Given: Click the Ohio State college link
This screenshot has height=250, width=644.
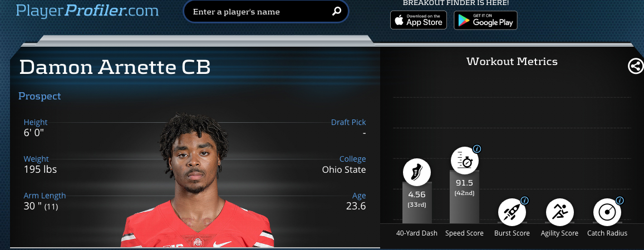Looking at the screenshot, I should [x=344, y=169].
